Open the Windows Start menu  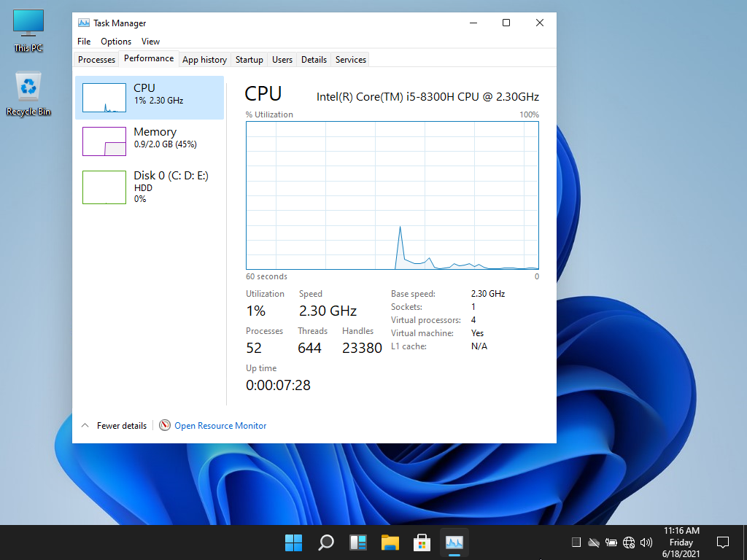293,542
